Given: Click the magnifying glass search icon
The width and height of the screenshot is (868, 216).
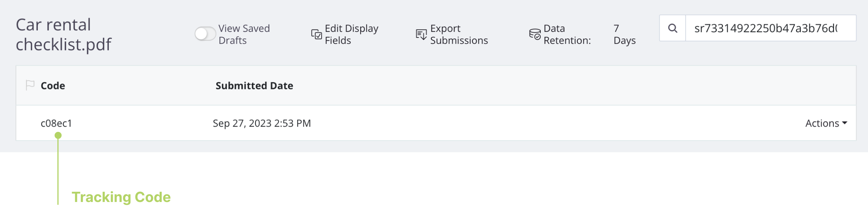Looking at the screenshot, I should 672,28.
